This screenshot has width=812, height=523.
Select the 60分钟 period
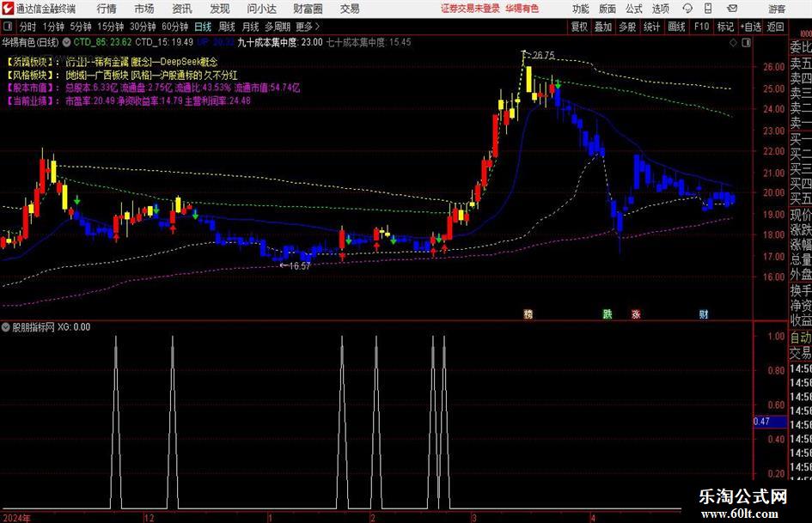point(174,27)
